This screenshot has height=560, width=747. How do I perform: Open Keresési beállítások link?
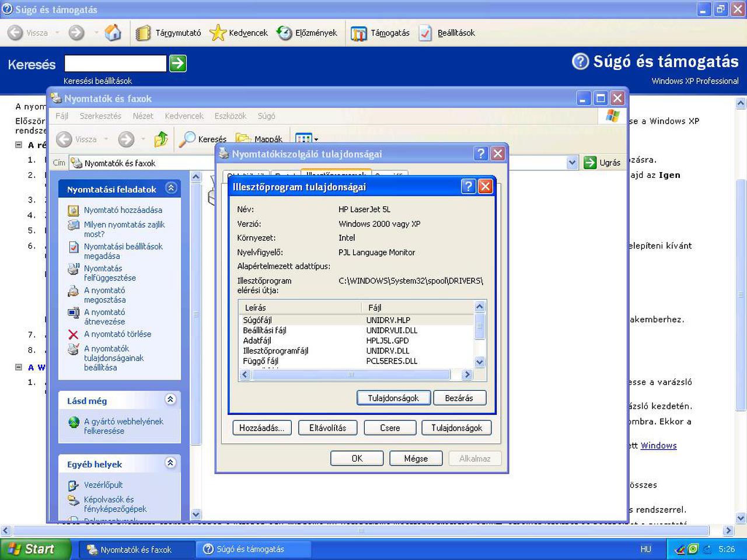(x=97, y=81)
